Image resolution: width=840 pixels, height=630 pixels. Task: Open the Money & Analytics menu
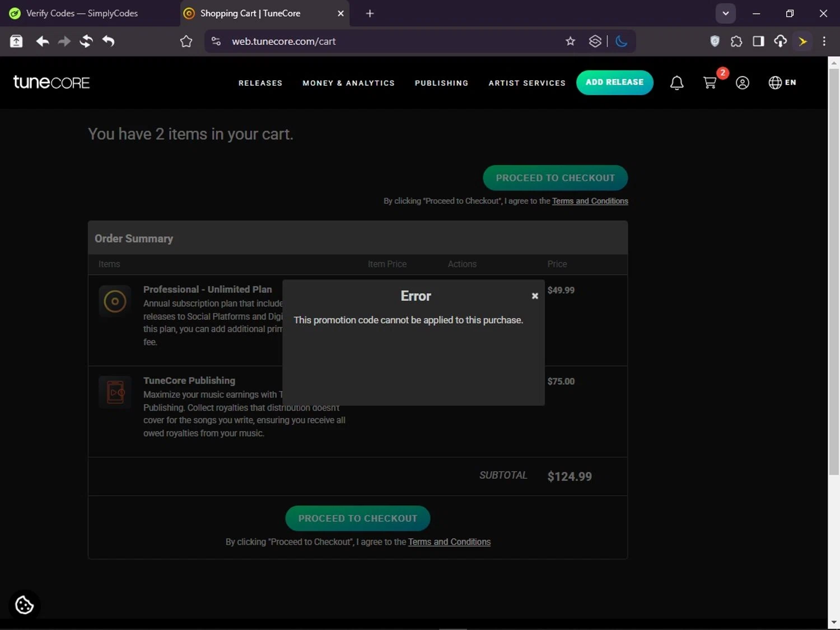348,83
